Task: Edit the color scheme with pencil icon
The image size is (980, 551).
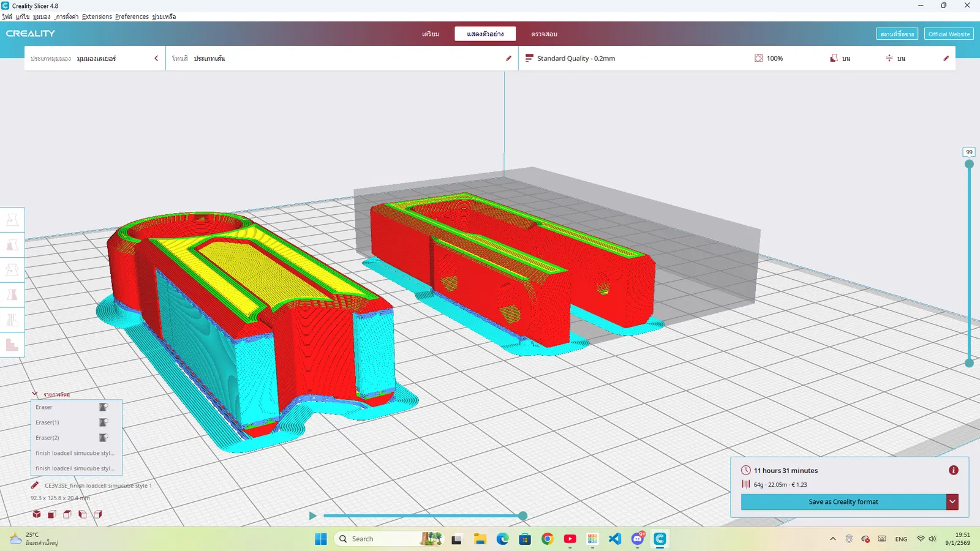Action: tap(508, 58)
